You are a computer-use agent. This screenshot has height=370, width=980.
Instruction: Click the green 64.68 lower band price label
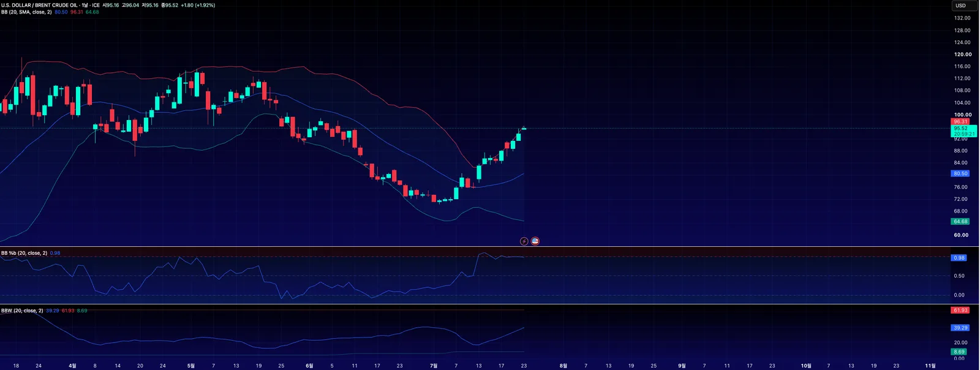[x=960, y=222]
